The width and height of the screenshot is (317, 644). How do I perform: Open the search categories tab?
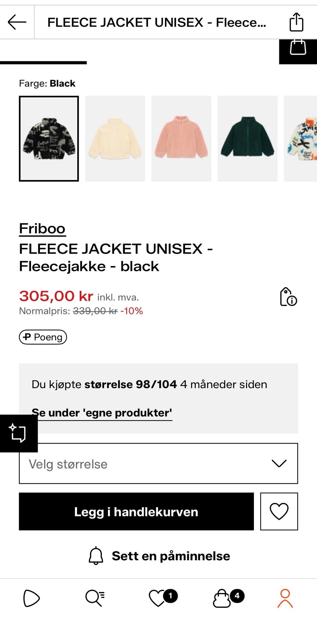[x=95, y=598]
